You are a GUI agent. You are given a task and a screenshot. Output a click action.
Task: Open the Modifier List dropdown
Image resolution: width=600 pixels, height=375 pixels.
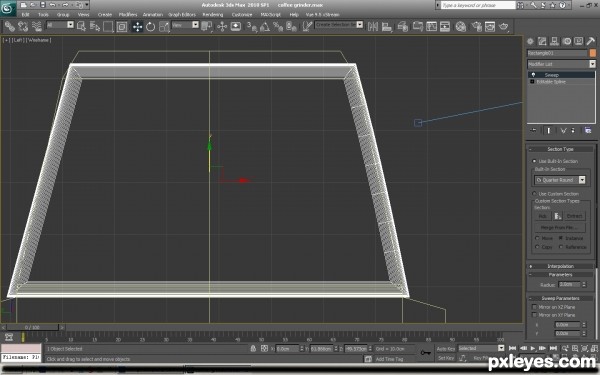592,64
